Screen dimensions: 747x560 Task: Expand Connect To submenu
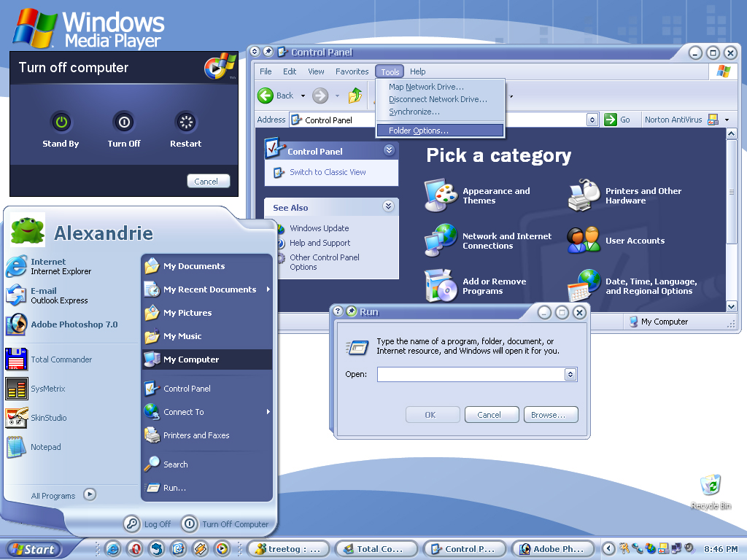(206, 412)
